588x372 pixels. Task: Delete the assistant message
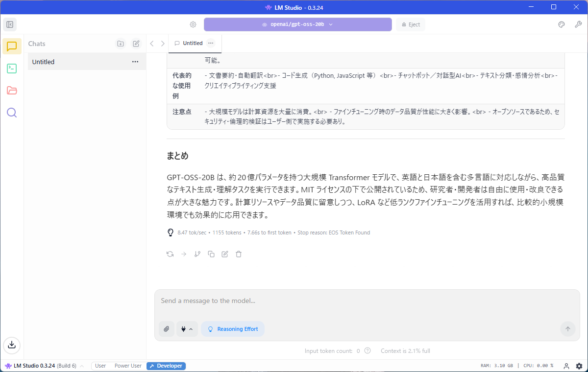tap(239, 254)
